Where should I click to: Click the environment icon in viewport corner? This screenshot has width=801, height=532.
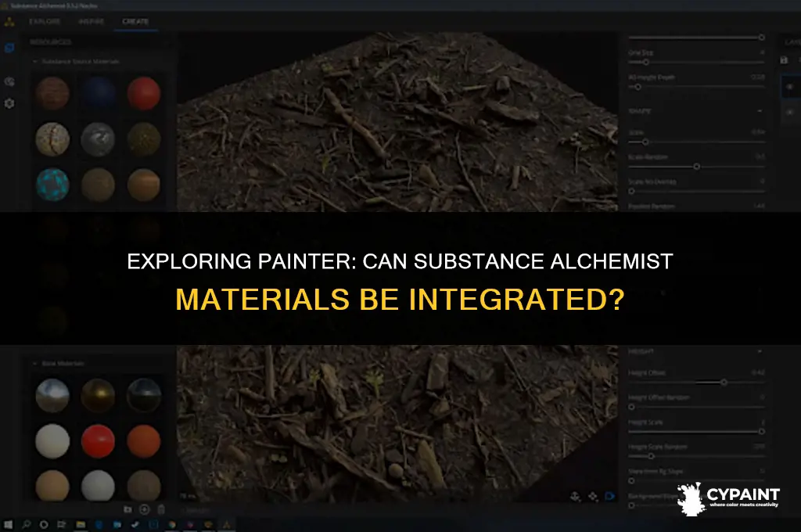(575, 496)
